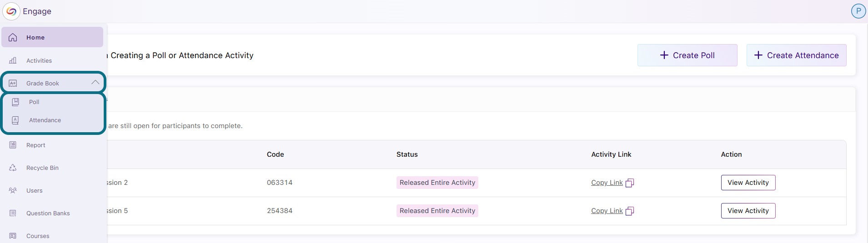
Task: Click the Engage logo icon
Action: pos(11,11)
